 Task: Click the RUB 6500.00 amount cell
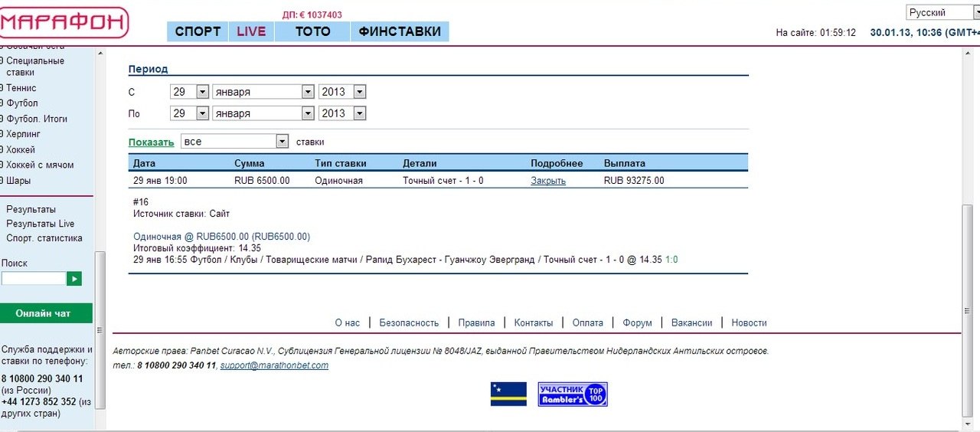click(x=262, y=181)
